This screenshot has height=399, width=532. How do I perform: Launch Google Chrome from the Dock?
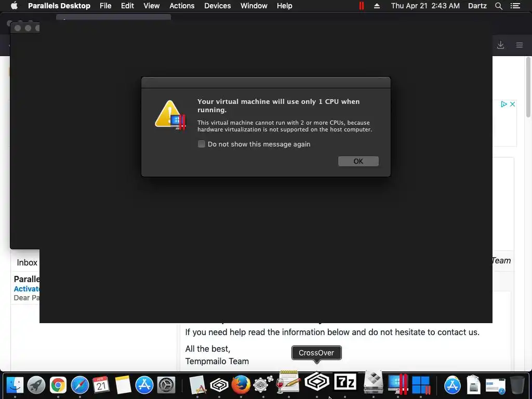(58, 385)
